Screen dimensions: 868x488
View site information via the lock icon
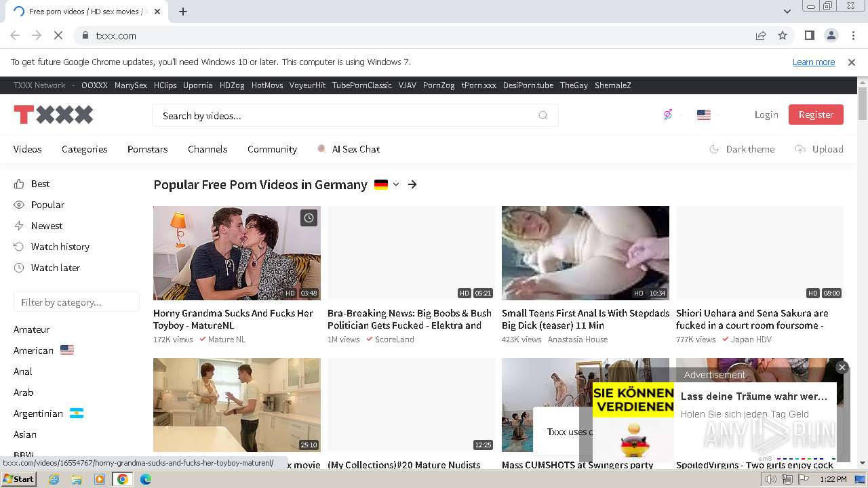[85, 35]
